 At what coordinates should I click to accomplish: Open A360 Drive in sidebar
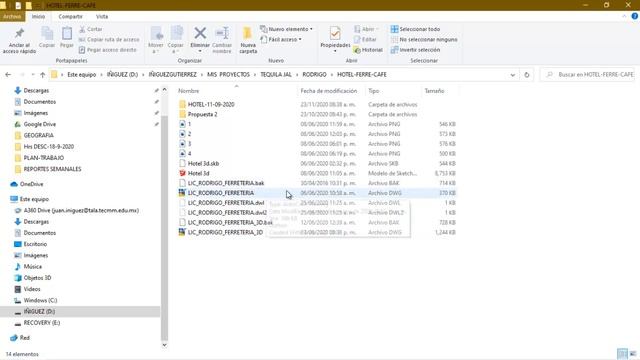tap(81, 210)
